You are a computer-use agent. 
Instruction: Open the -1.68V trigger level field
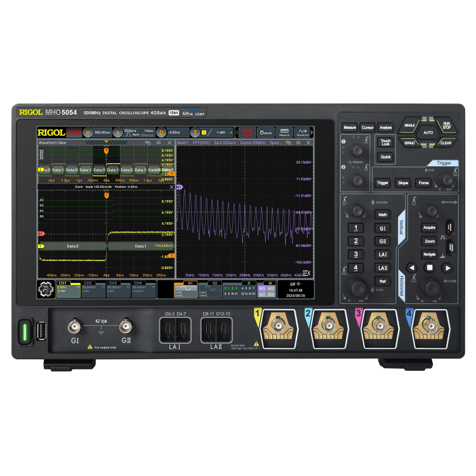(x=221, y=133)
